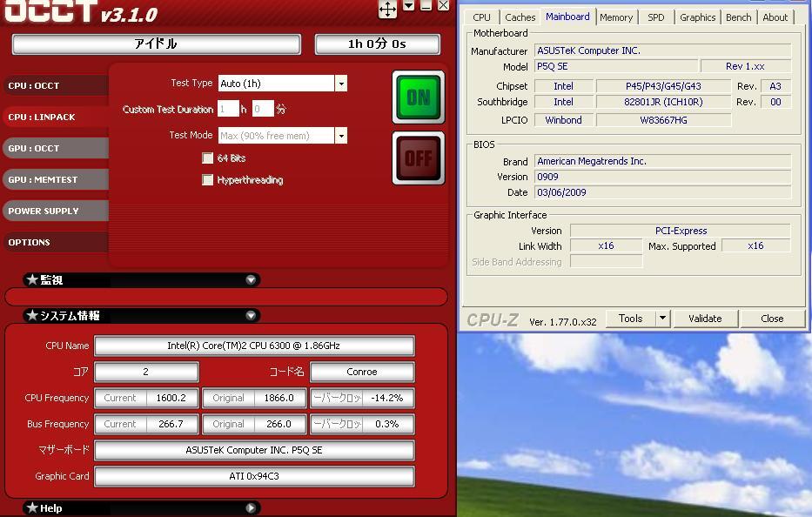Select the POWER SUPPLY test tab
The image size is (812, 517).
point(44,211)
